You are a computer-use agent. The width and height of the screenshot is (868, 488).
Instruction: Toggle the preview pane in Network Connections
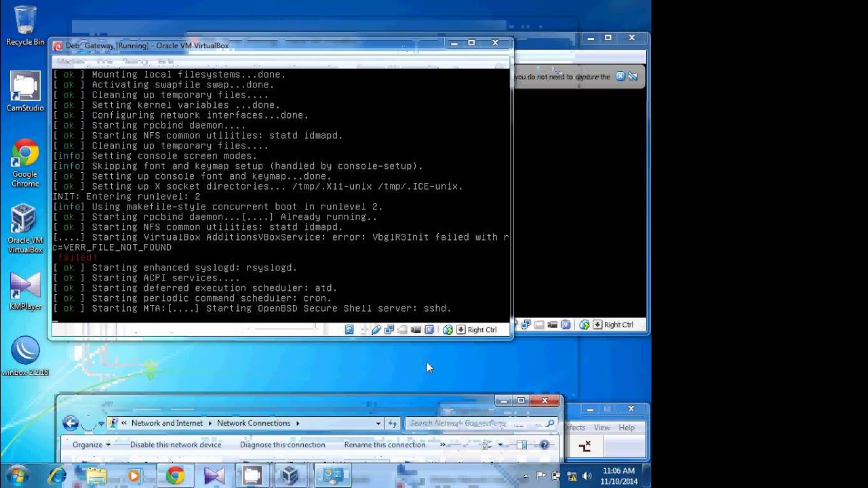[521, 445]
